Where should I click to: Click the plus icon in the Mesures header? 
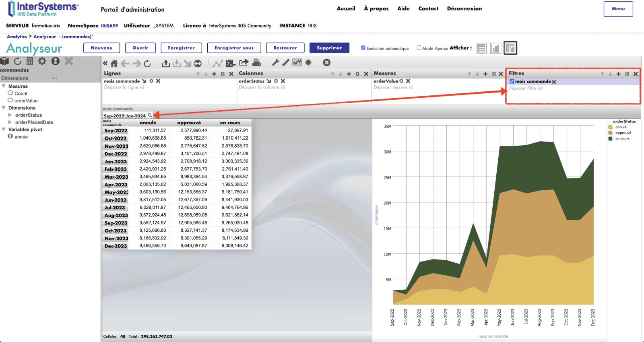pos(485,74)
